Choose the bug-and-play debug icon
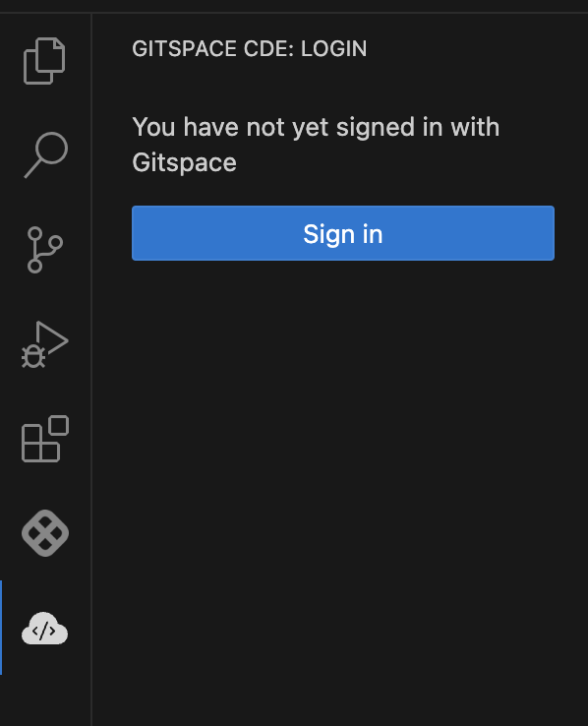Screen dimensions: 588x726 [x=45, y=344]
